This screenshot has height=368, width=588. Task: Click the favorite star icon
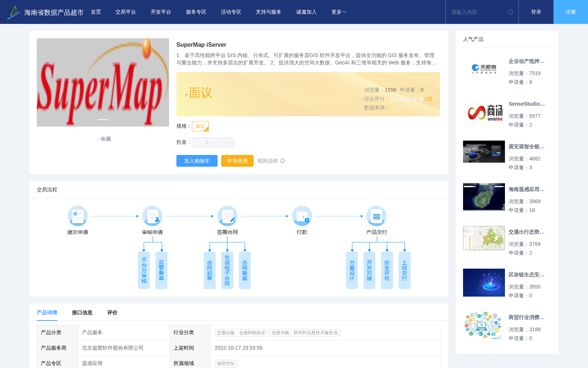98,139
